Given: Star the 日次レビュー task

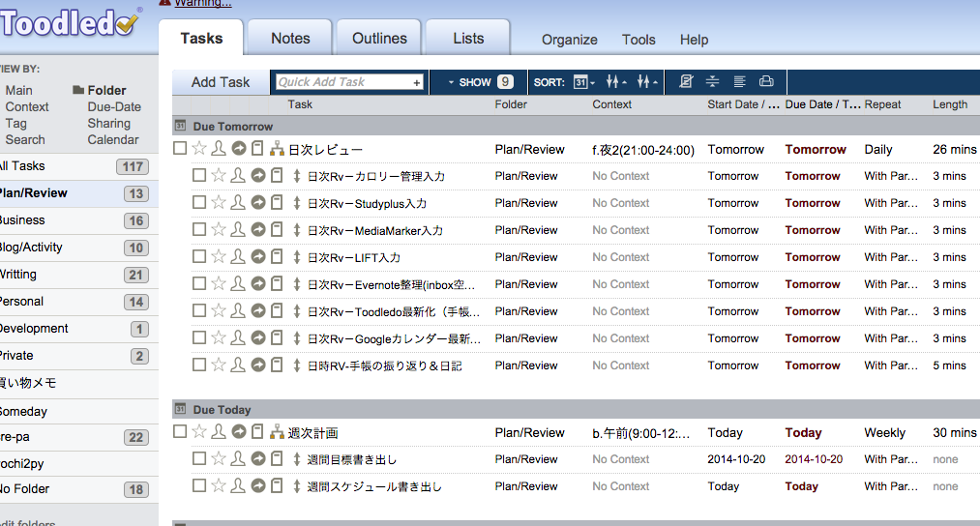Looking at the screenshot, I should pos(199,149).
